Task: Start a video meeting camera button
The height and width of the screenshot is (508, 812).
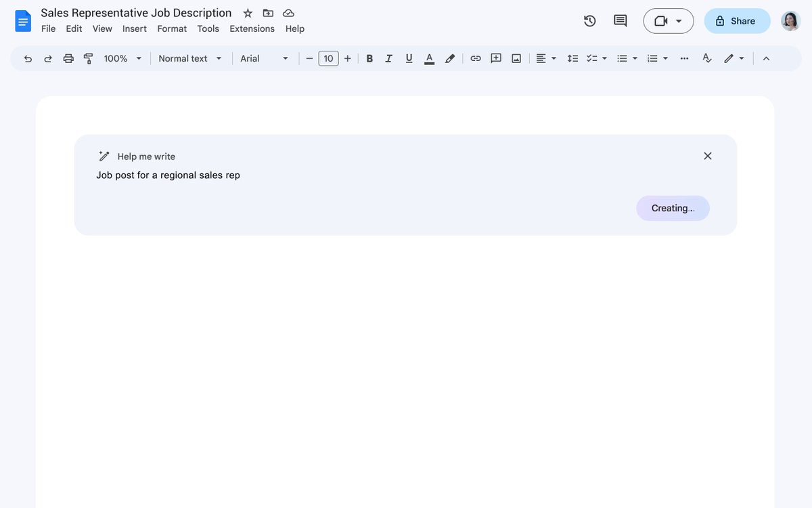Action: coord(661,21)
